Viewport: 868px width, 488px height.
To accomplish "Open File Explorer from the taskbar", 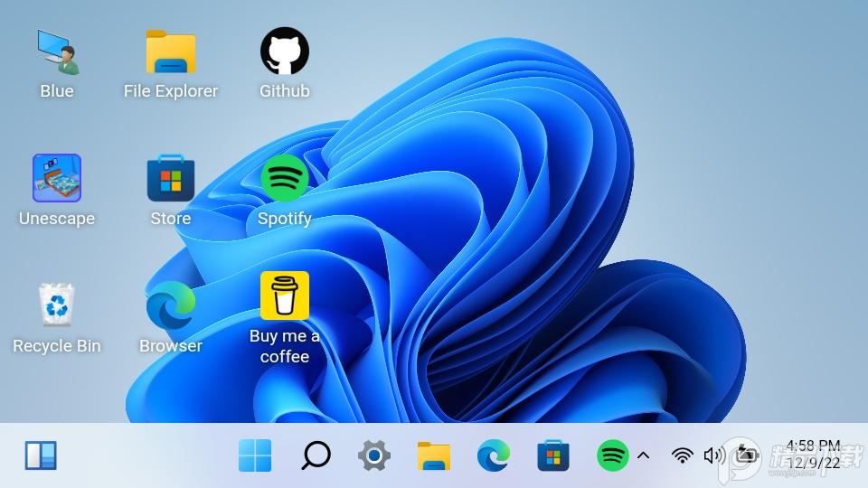I will [434, 455].
